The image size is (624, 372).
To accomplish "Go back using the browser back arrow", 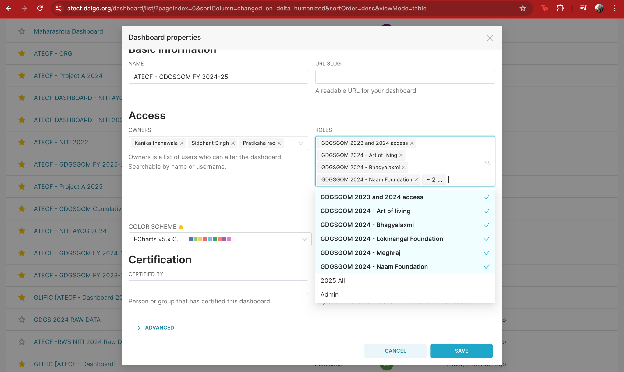I will (x=9, y=8).
